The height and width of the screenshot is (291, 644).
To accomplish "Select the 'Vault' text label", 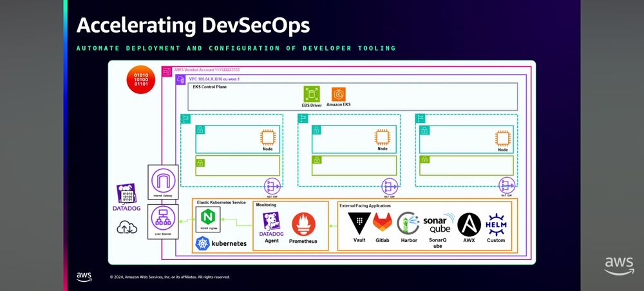I will pyautogui.click(x=359, y=240).
